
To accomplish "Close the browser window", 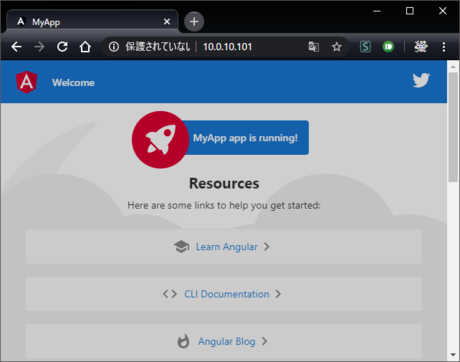I will click(443, 11).
